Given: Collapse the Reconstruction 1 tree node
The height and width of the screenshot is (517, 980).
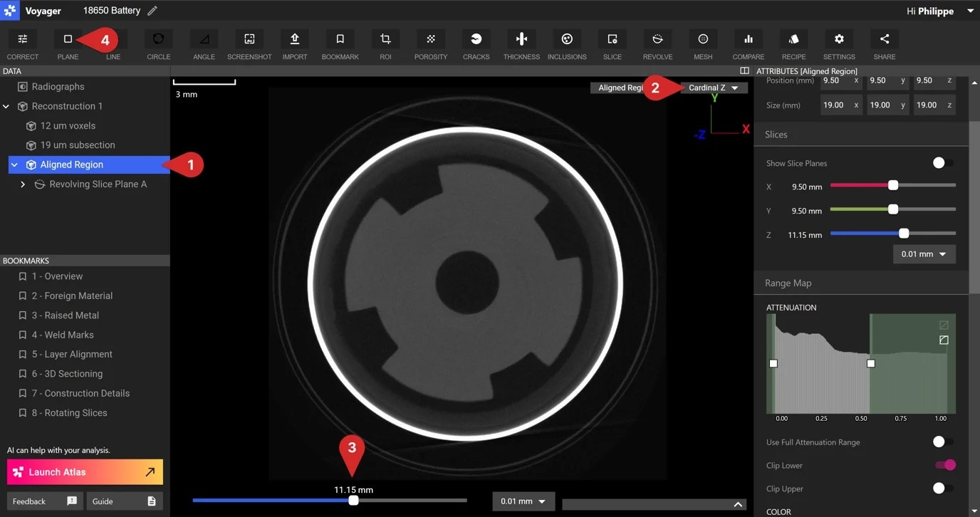Looking at the screenshot, I should (6, 106).
